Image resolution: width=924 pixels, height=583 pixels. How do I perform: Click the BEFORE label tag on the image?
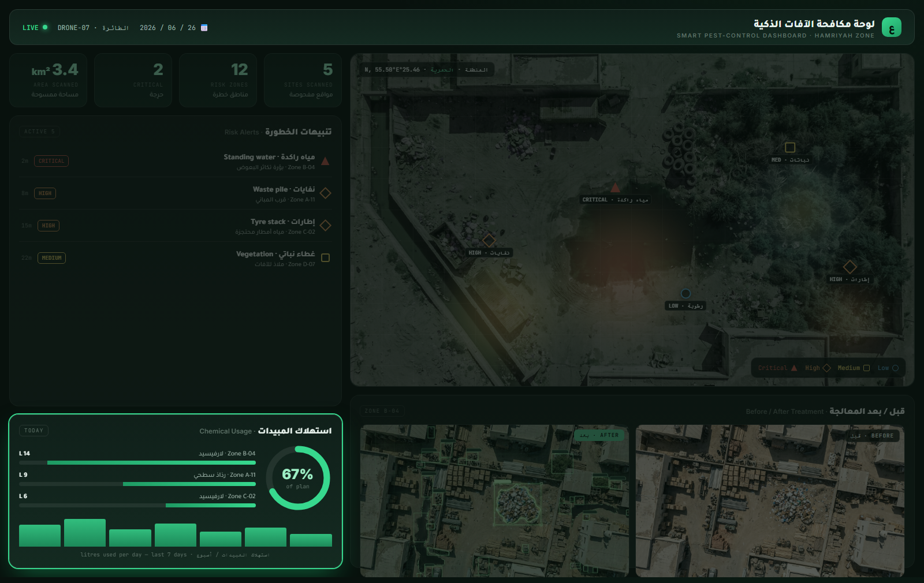pos(872,436)
